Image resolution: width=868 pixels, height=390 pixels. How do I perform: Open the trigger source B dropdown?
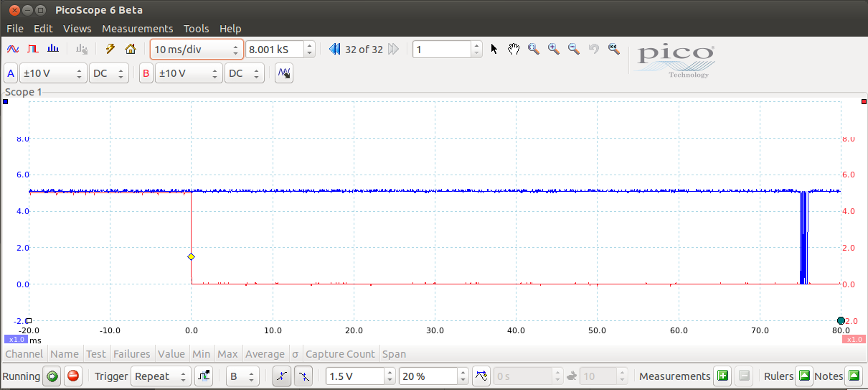click(242, 376)
